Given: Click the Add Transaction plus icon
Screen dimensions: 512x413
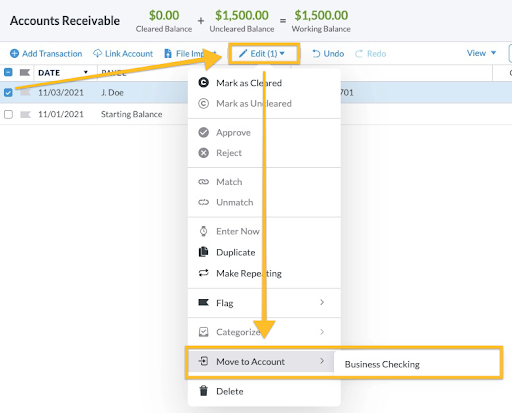Looking at the screenshot, I should 14,53.
